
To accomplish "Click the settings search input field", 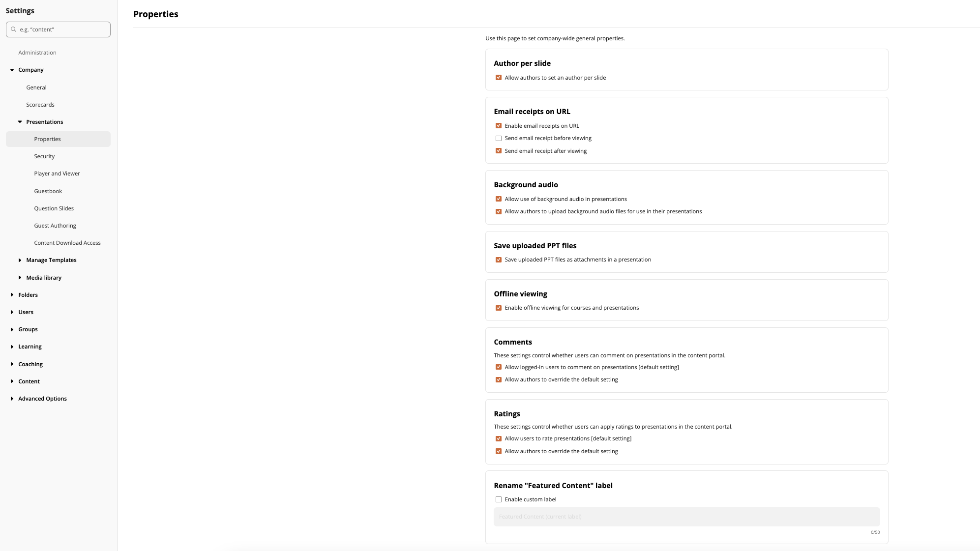I will pos(59,29).
